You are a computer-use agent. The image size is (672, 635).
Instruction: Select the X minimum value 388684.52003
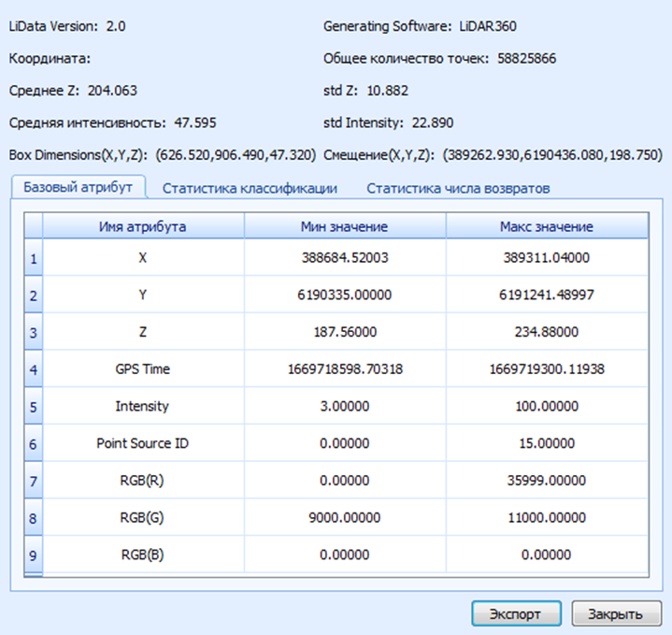coord(345,257)
